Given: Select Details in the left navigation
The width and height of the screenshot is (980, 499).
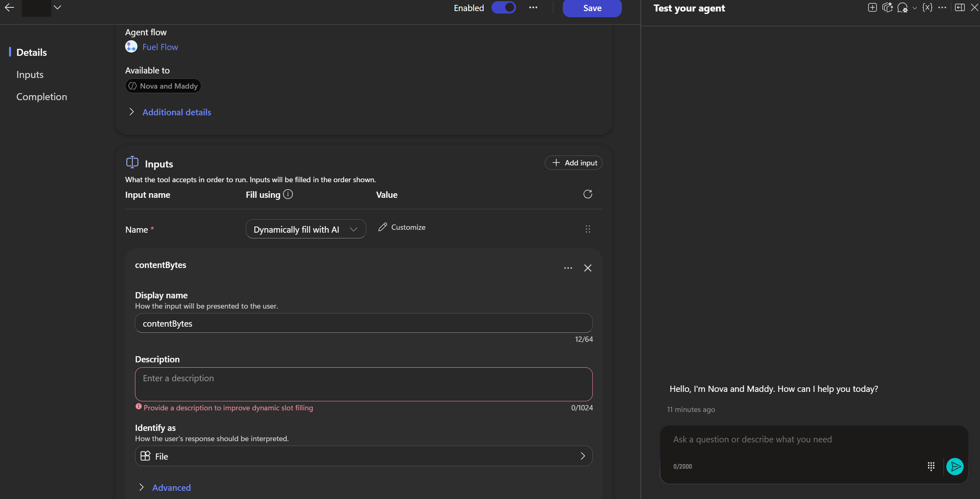Looking at the screenshot, I should [32, 52].
